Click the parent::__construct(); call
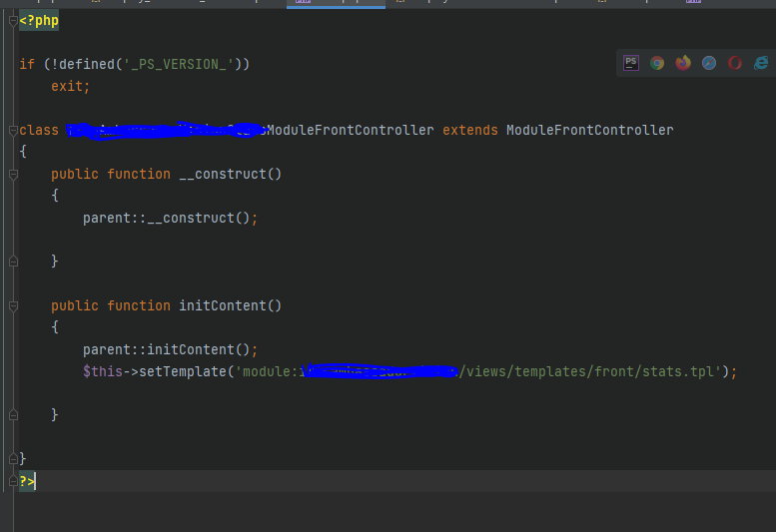The width and height of the screenshot is (776, 532). [x=170, y=218]
